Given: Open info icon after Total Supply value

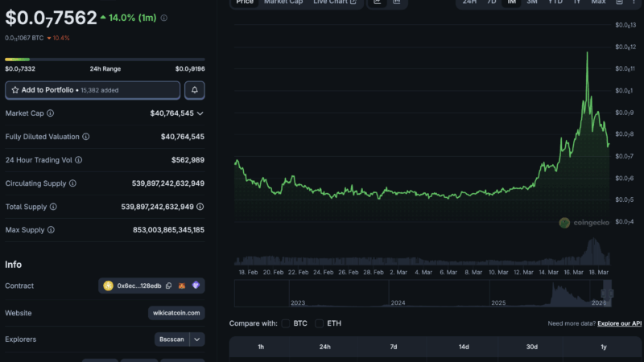Looking at the screenshot, I should pos(200,207).
